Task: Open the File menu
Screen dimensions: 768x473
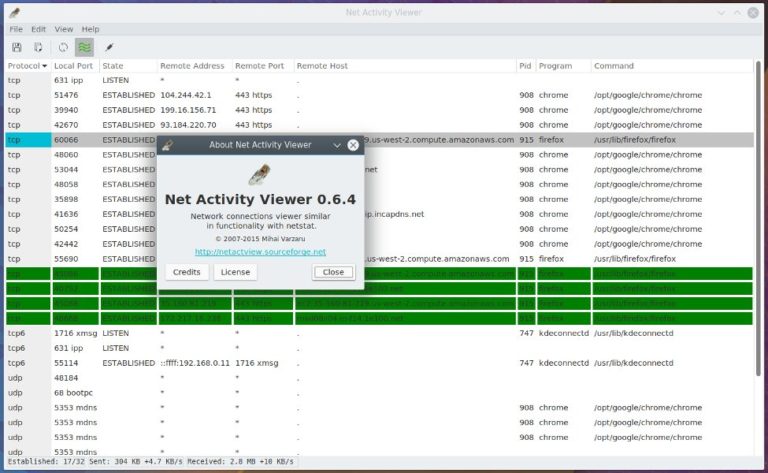Action: point(16,29)
